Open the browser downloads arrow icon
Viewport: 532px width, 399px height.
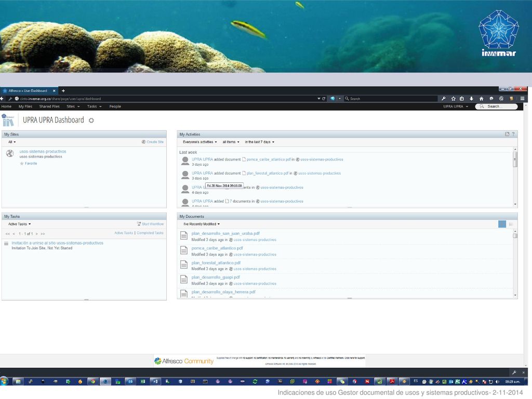tap(471, 98)
